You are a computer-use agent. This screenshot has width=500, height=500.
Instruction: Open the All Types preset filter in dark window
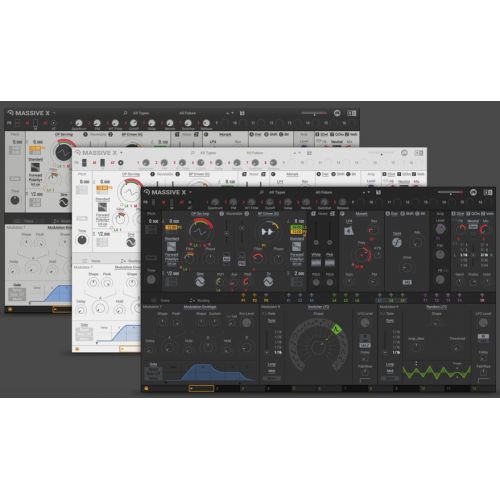277,192
